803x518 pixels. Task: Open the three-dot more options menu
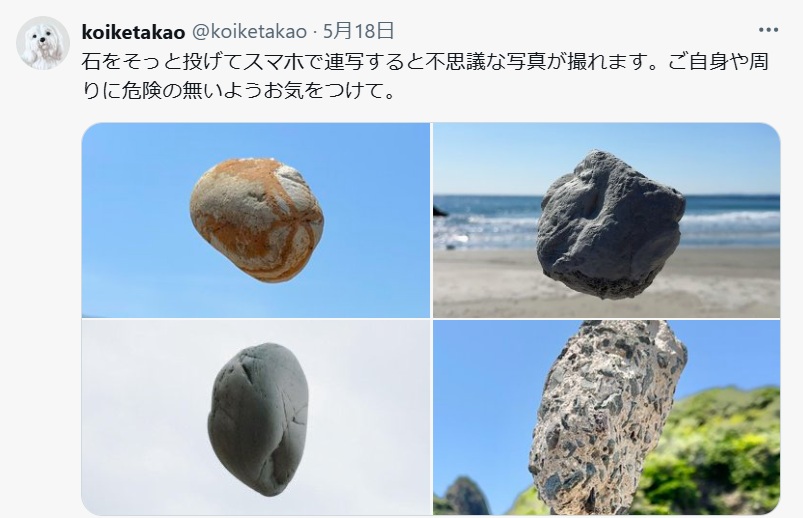tap(768, 30)
